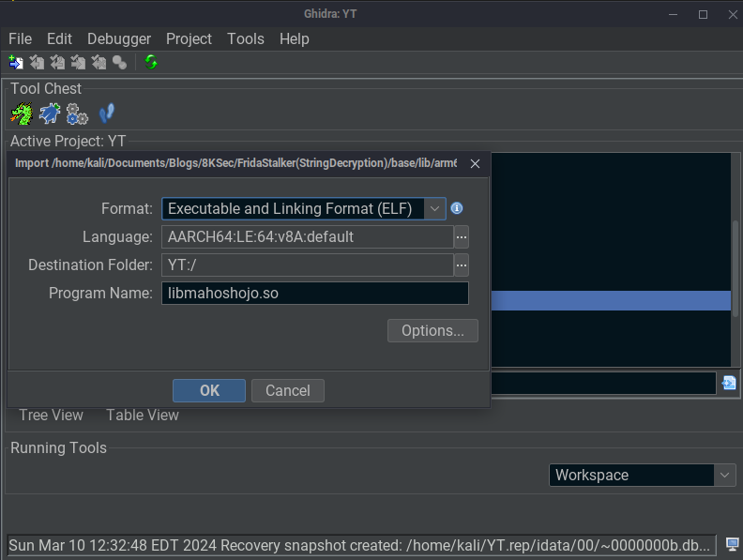Open the Project menu

pyautogui.click(x=189, y=38)
